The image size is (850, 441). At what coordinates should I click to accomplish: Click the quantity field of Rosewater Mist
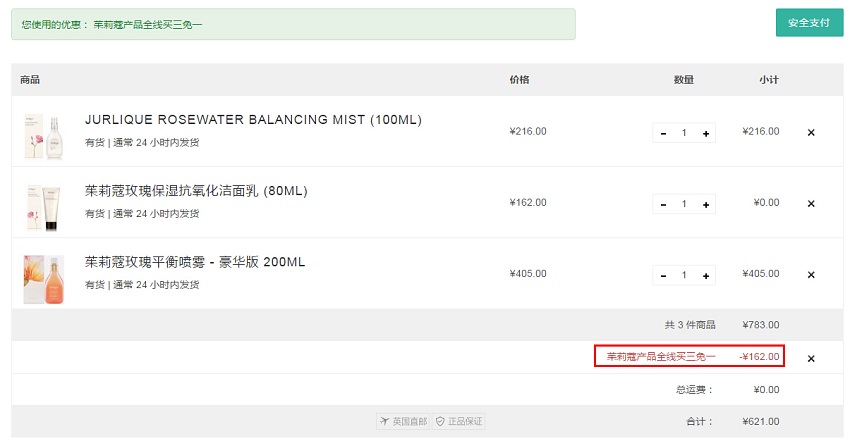[684, 133]
